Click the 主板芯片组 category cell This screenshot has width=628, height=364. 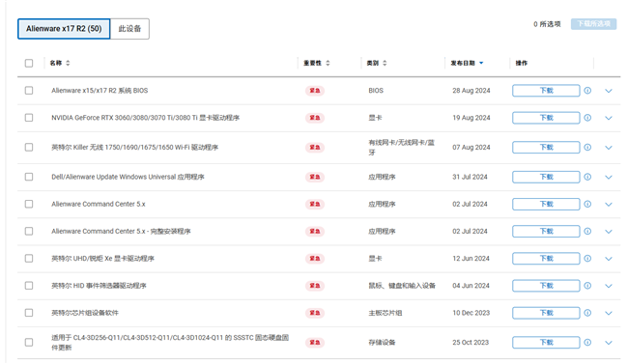tap(385, 313)
